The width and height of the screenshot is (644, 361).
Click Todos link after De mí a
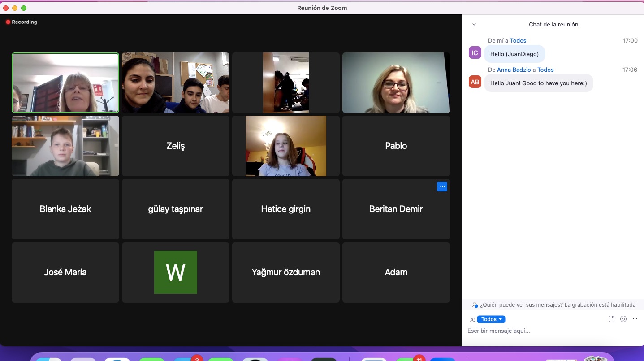(x=518, y=41)
